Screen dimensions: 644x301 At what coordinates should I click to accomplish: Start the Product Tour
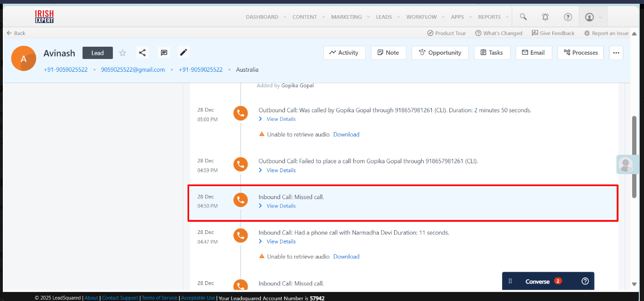(x=447, y=33)
